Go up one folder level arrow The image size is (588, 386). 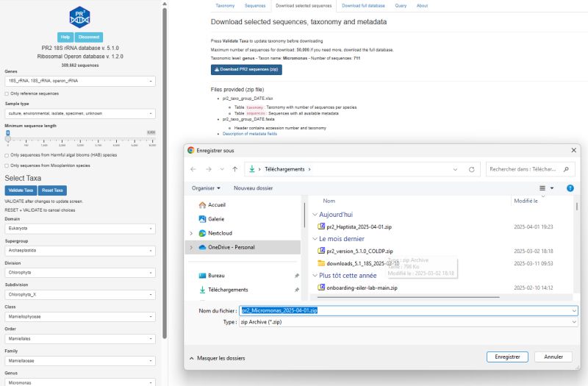click(x=234, y=169)
